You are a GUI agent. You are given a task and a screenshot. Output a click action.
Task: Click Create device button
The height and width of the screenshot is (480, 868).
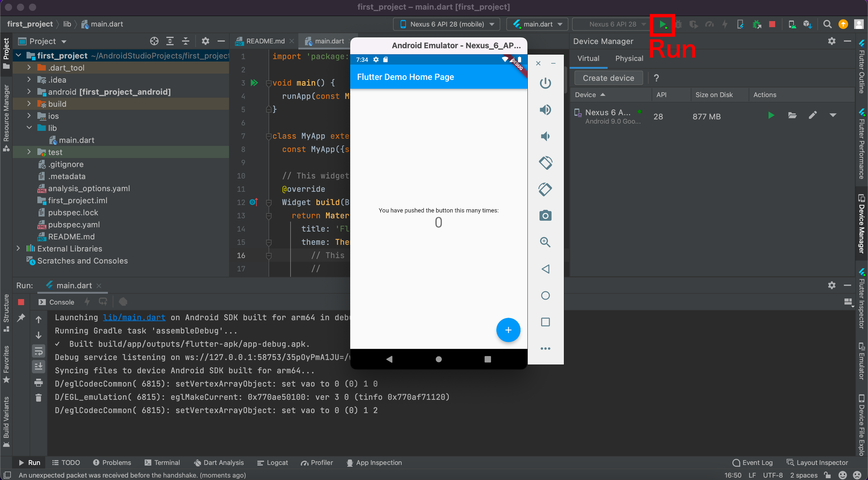tap(608, 78)
